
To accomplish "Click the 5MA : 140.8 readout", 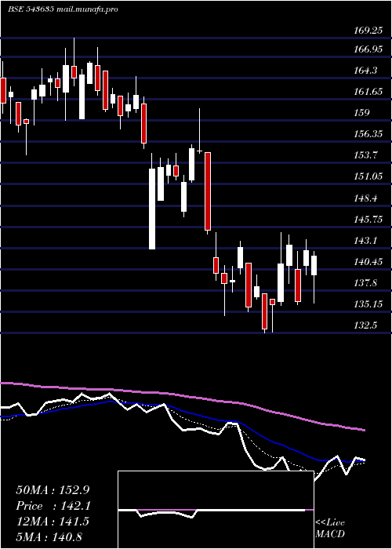I will click(49, 536).
